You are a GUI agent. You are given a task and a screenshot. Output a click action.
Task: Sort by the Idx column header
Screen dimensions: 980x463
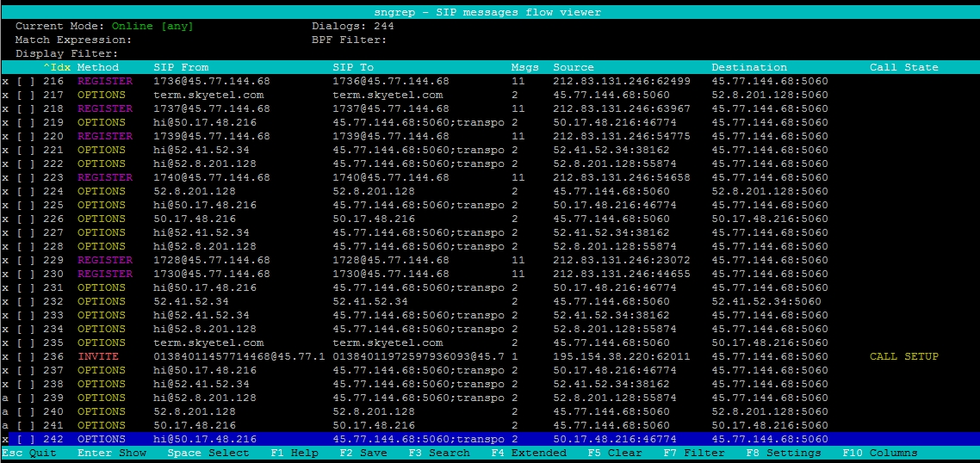pyautogui.click(x=57, y=67)
